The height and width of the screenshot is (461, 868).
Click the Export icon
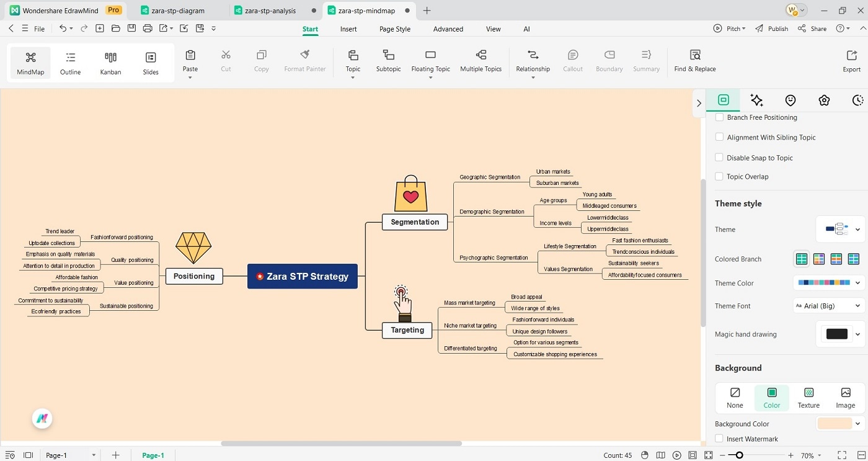(851, 55)
